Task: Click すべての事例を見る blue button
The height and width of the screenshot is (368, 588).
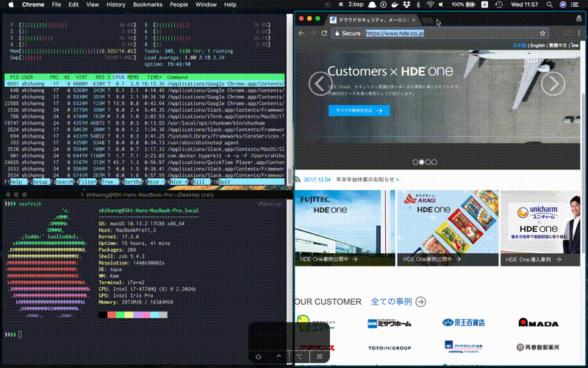Action: [x=359, y=110]
